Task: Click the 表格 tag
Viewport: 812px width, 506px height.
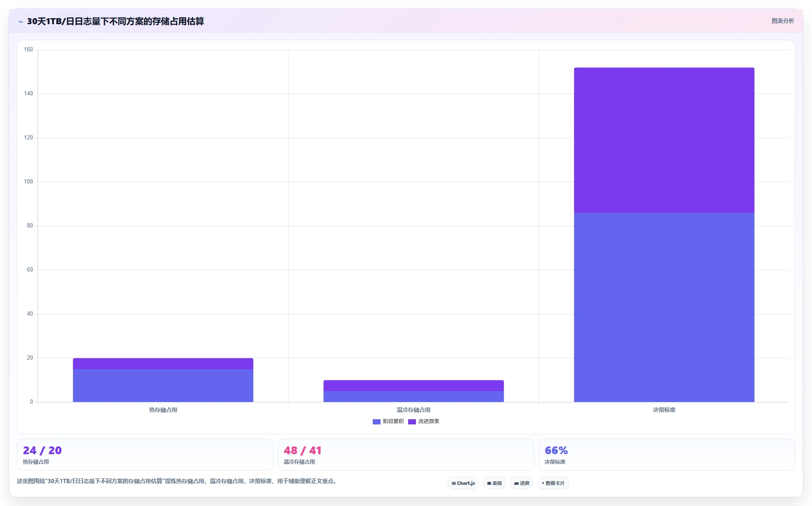Action: click(x=494, y=483)
